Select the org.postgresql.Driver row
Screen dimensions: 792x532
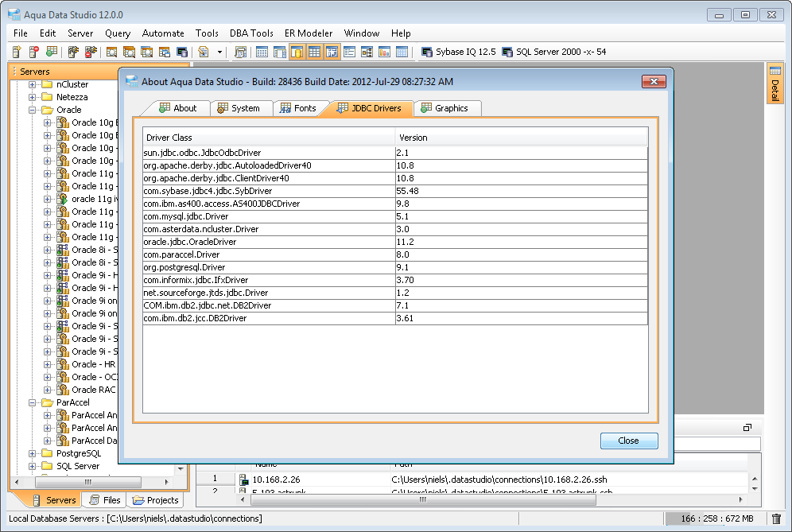pos(395,267)
